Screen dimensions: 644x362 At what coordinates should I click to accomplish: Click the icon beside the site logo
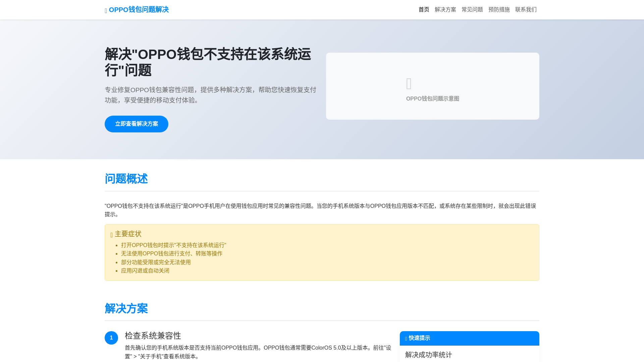point(106,11)
